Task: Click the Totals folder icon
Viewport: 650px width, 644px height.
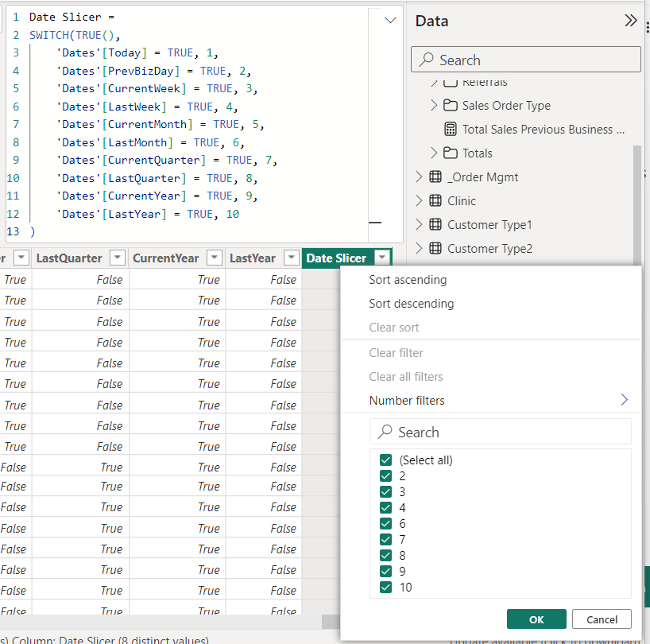Action: [451, 153]
